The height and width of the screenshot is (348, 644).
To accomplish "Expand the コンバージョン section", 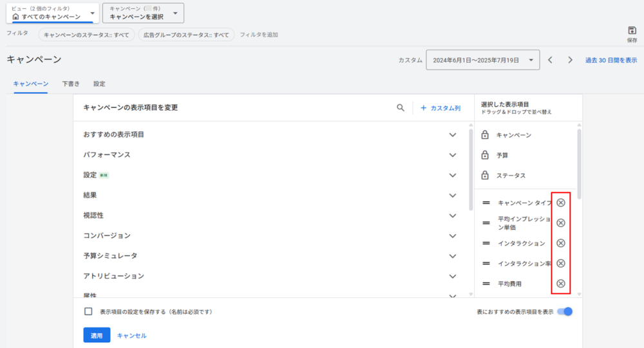I will (453, 235).
